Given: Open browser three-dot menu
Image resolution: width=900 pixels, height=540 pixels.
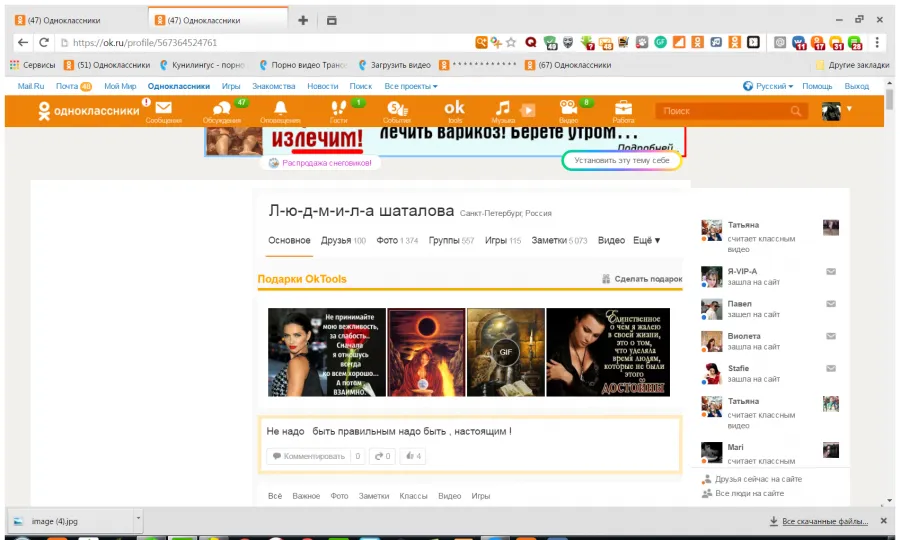Looking at the screenshot, I should (877, 42).
